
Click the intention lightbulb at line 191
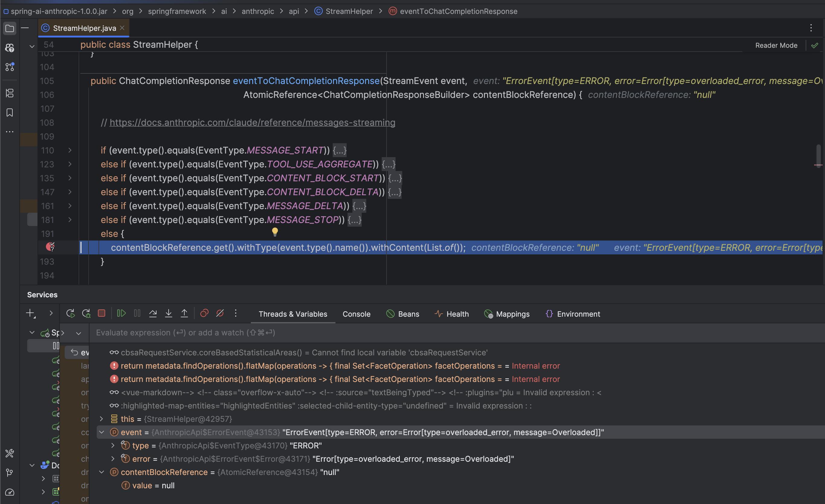[x=275, y=232]
